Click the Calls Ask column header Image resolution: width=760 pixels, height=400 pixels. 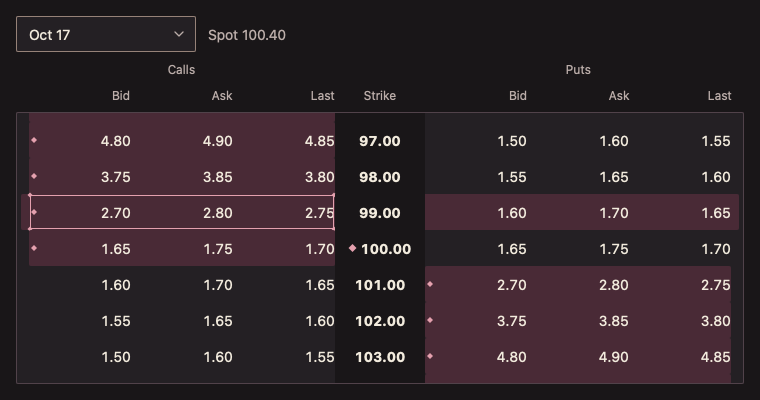tap(222, 96)
